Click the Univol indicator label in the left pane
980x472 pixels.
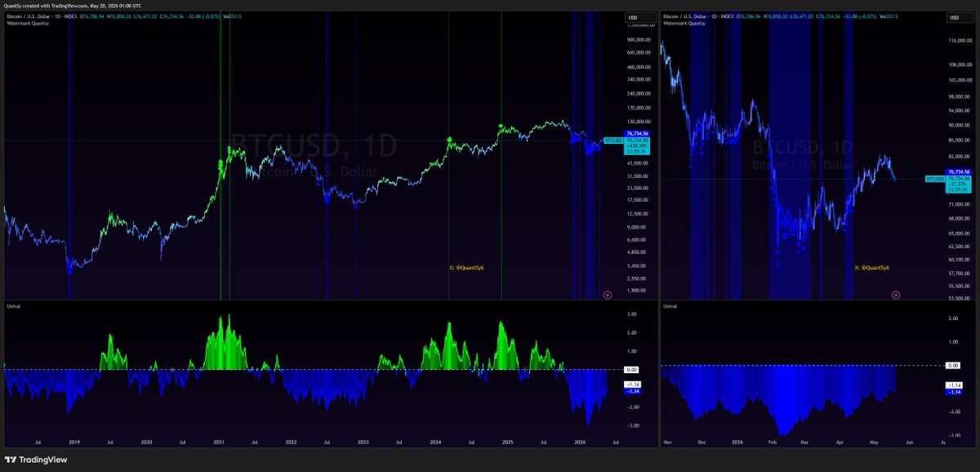pos(12,307)
